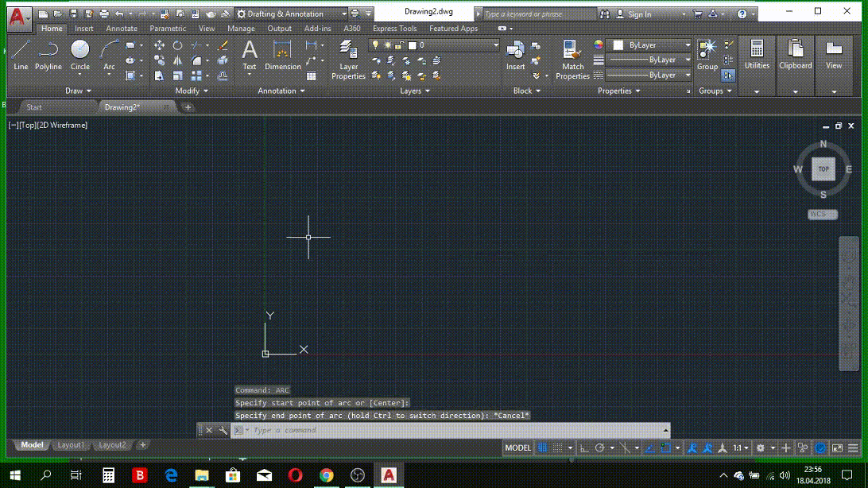Viewport: 868px width, 488px height.
Task: Click the Plot (print) icon in quick access toolbar
Action: 103,14
